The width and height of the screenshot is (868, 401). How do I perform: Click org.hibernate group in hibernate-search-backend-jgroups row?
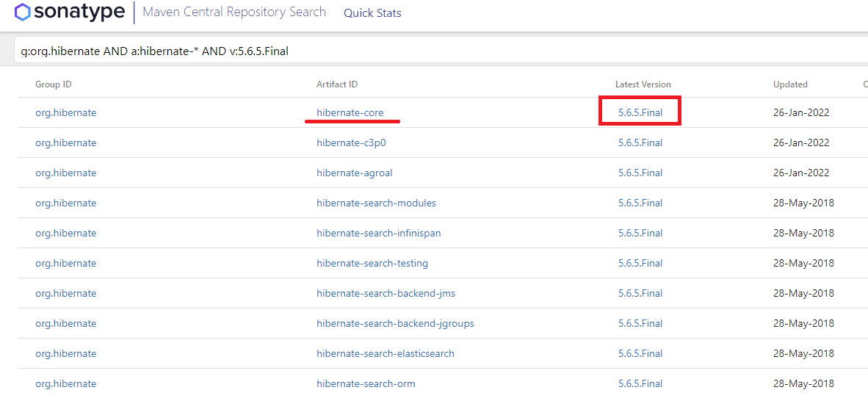tap(66, 323)
